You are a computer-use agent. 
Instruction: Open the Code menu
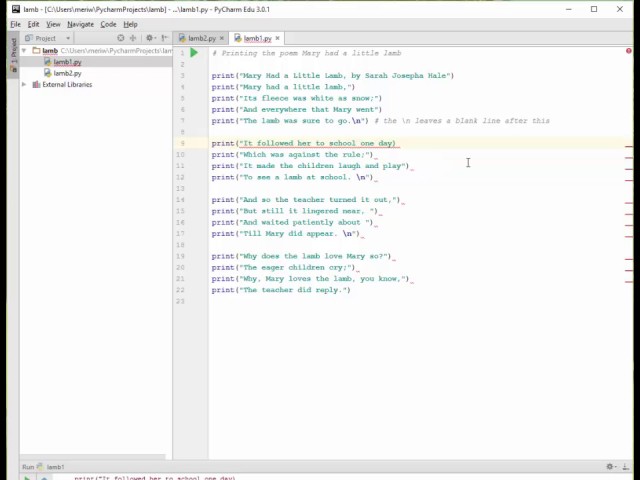(x=108, y=24)
